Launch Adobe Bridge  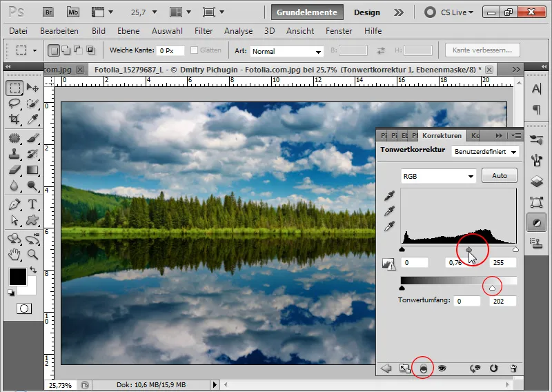click(x=48, y=12)
